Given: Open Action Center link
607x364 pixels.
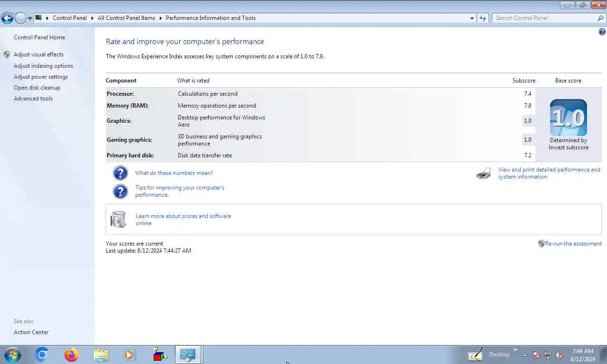Looking at the screenshot, I should 31,332.
